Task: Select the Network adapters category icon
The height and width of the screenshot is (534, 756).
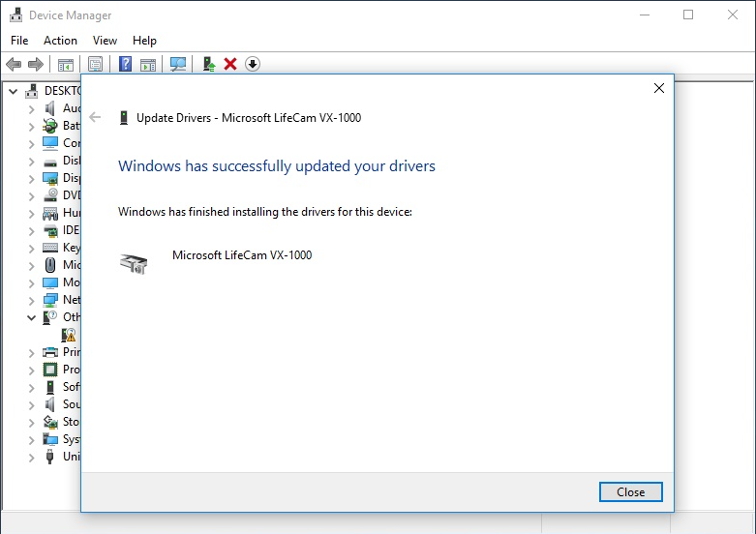Action: tap(50, 300)
